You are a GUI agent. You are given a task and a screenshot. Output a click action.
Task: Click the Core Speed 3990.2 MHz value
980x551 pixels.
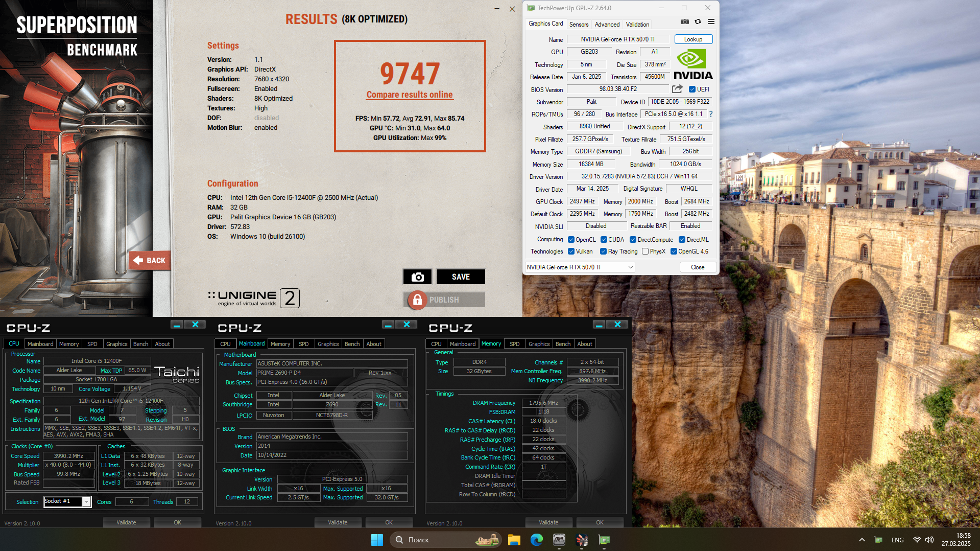point(68,456)
